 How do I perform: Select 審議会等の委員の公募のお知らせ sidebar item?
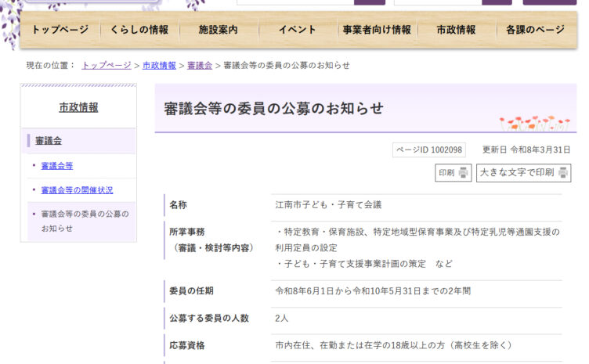tap(84, 221)
